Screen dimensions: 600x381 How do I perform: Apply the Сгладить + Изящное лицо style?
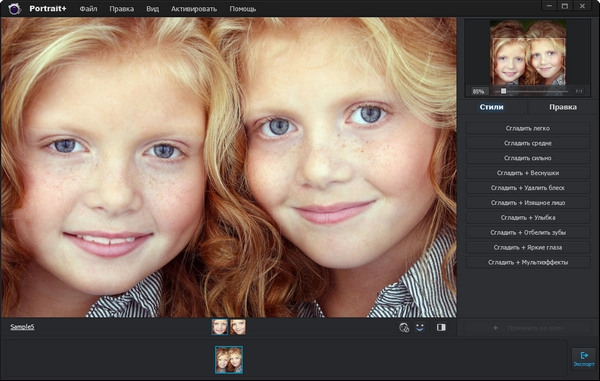coord(528,203)
